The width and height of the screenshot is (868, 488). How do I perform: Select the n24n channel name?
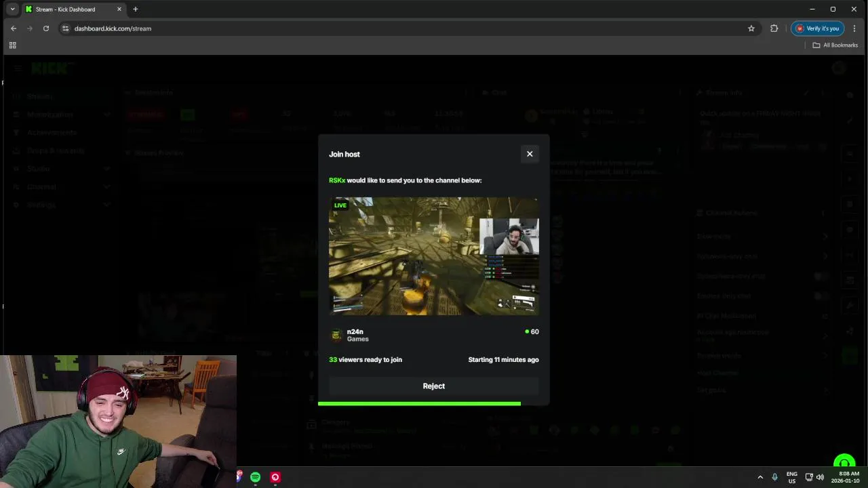point(355,332)
